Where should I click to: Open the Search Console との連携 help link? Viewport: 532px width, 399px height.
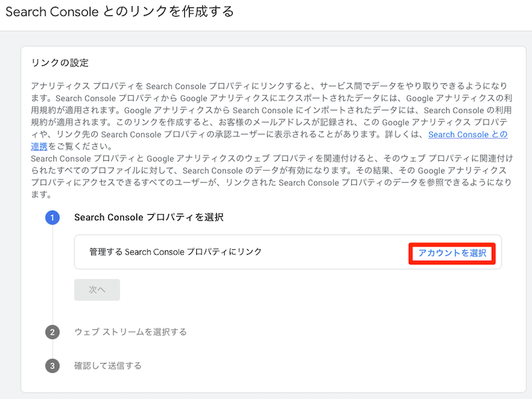[468, 134]
